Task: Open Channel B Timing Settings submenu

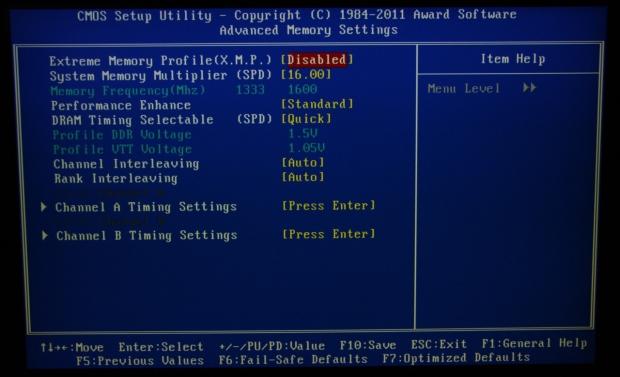Action: pos(147,235)
